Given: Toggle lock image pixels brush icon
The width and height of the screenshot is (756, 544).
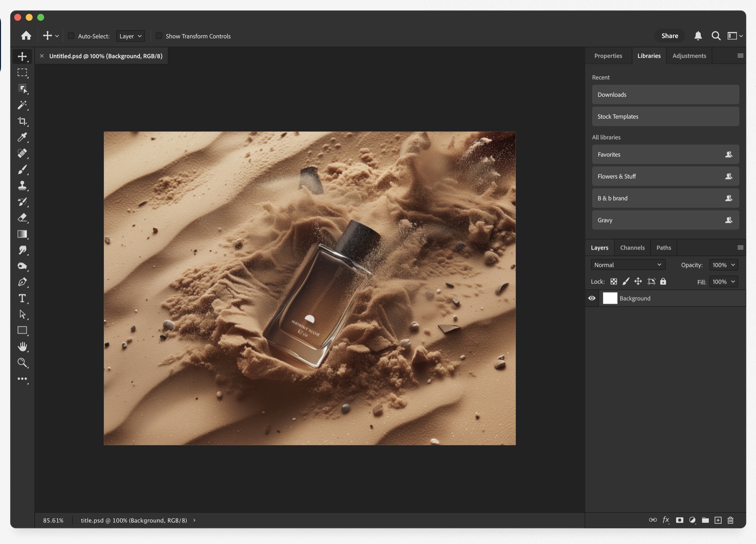Looking at the screenshot, I should tap(626, 281).
